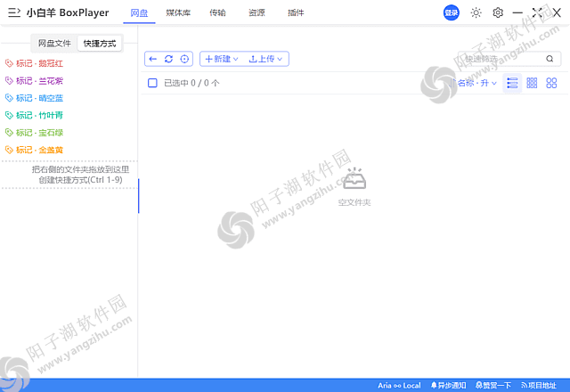The image size is (570, 392).
Task: Open the 标记·竹叶青 tag
Action: [34, 115]
